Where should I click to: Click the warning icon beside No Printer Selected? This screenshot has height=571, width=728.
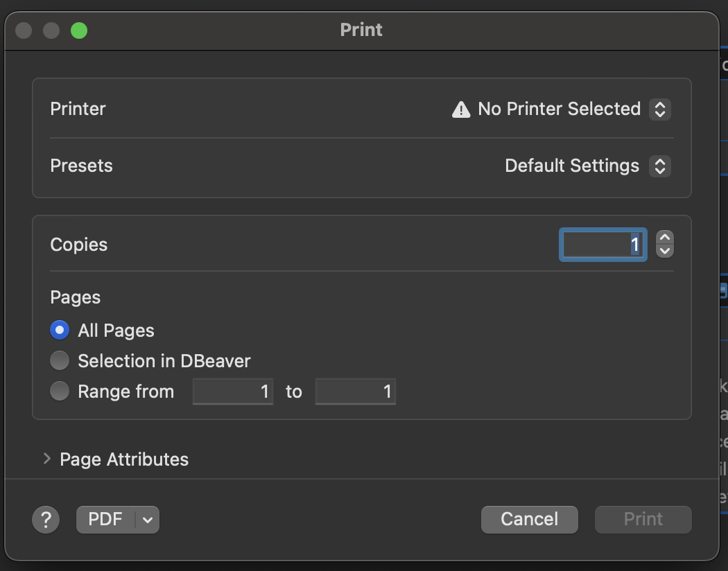[x=461, y=109]
